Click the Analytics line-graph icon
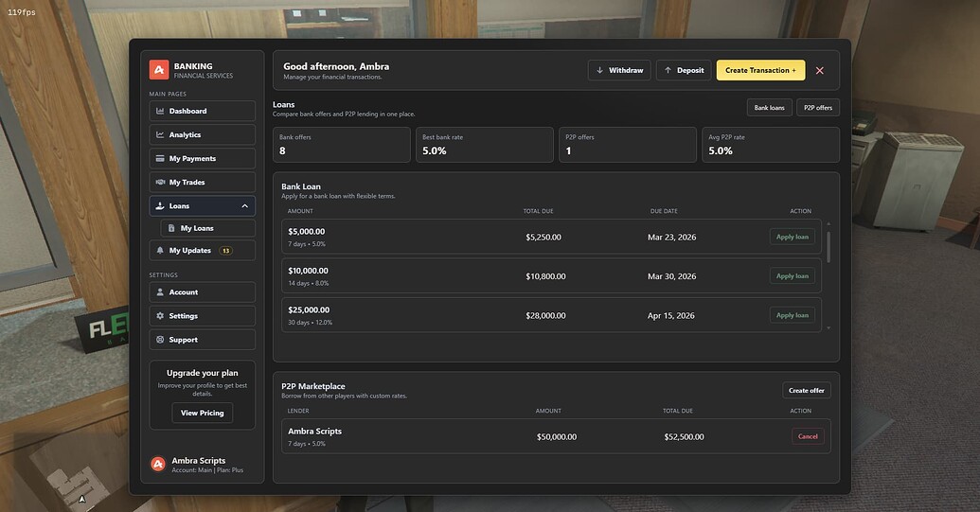This screenshot has width=980, height=512. click(x=160, y=135)
